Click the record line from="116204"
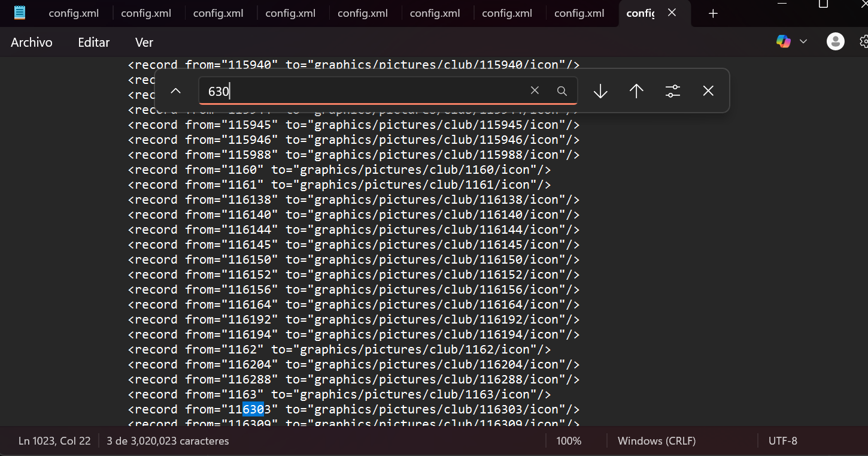Screen dimensions: 868x456 tap(354, 364)
